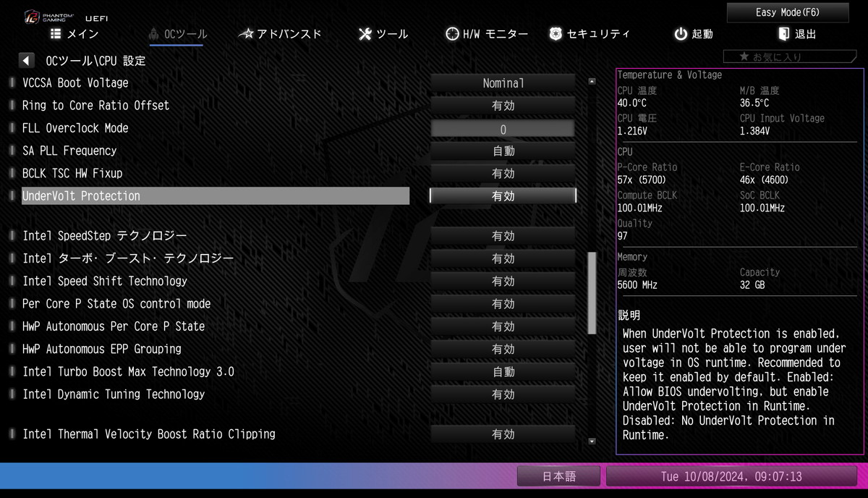Image resolution: width=868 pixels, height=498 pixels.
Task: Click the H/W モニター target icon
Action: tap(452, 34)
